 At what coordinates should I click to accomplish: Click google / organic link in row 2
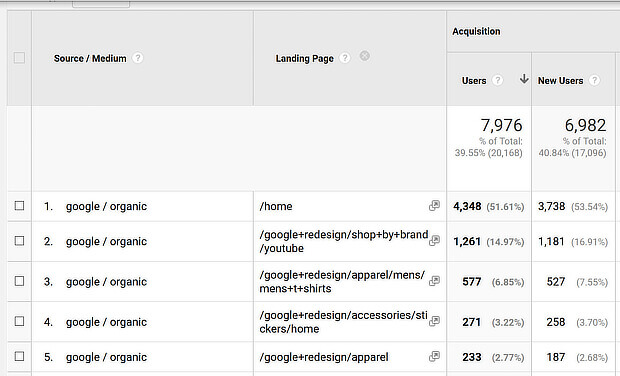pyautogui.click(x=106, y=242)
